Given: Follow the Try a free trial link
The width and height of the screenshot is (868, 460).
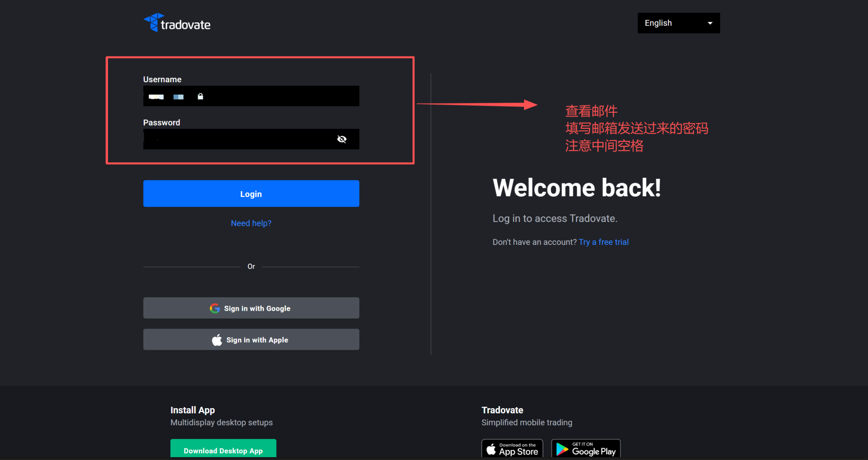Looking at the screenshot, I should coord(603,242).
